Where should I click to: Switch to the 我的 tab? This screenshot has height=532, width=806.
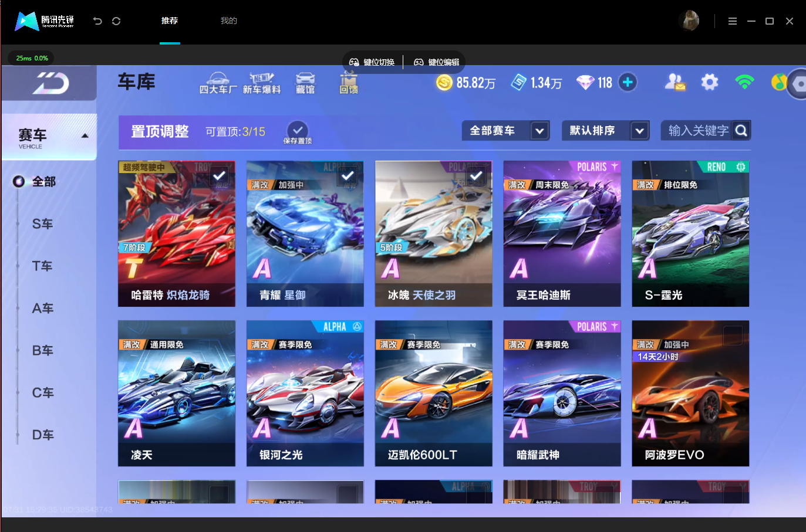[x=229, y=21]
